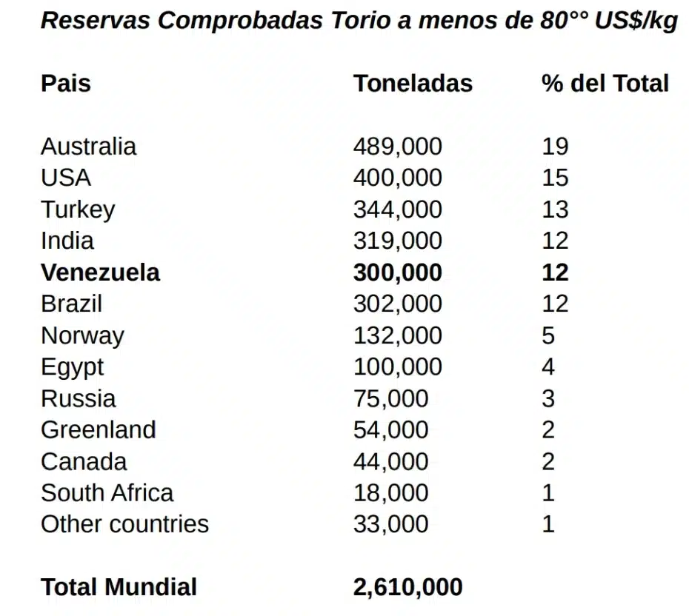Image resolution: width=689 pixels, height=616 pixels.
Task: Click the % del Total header
Action: [x=605, y=83]
